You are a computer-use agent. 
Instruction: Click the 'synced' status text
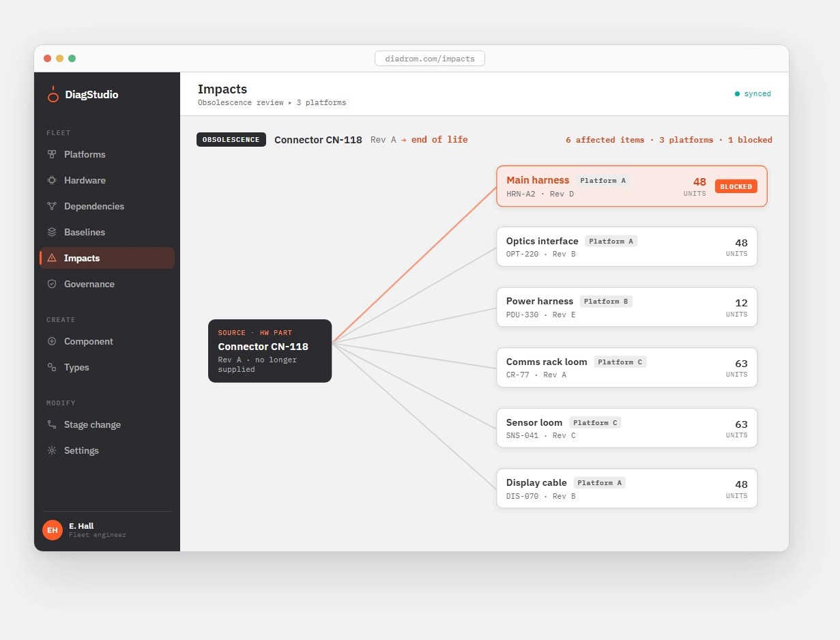(757, 94)
